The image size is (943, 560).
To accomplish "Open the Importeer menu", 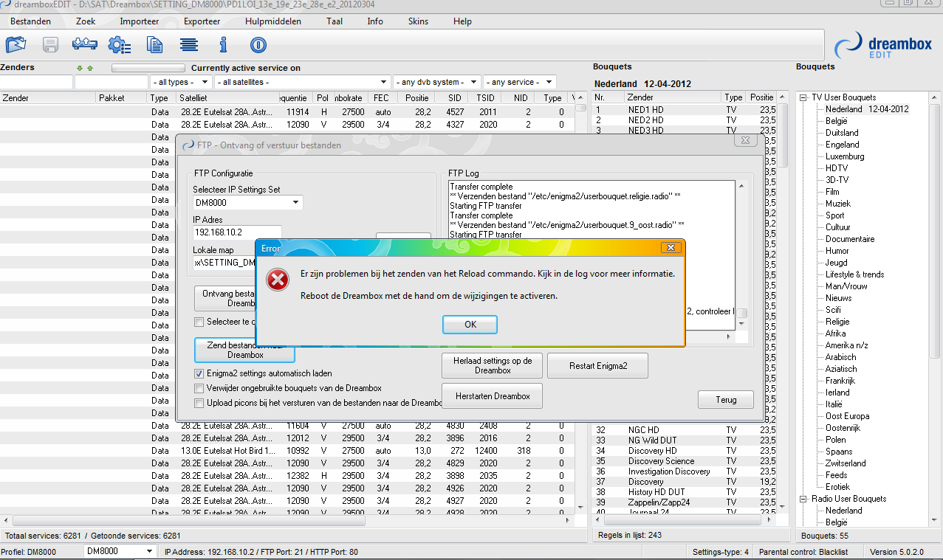I will coord(140,21).
